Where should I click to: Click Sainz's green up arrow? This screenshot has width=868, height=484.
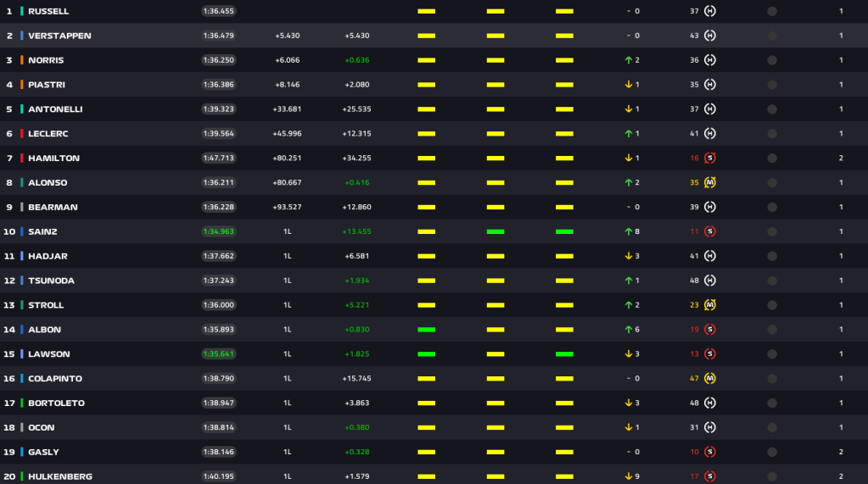click(629, 231)
